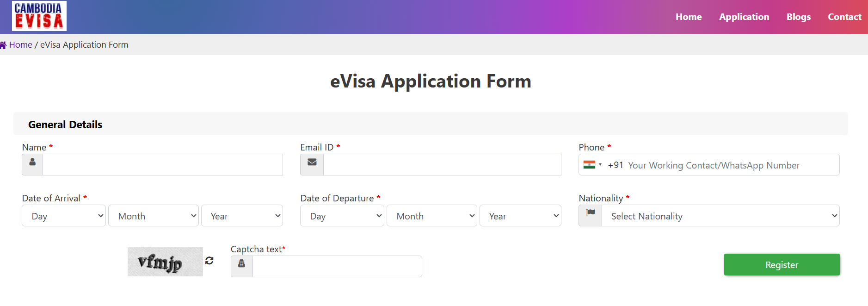Viewport: 868px width, 306px height.
Task: Open the departure Day dropdown
Action: (342, 216)
